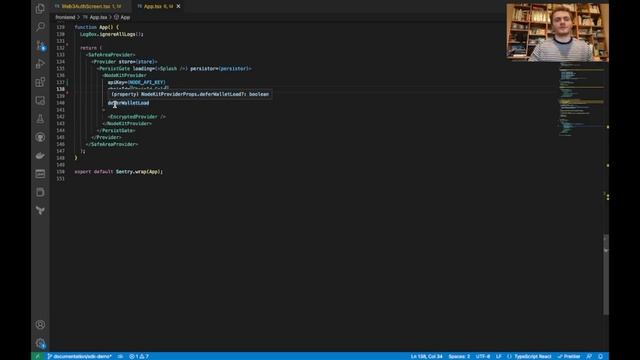The height and width of the screenshot is (360, 640).
Task: Open the card-shaped icon below the Docker icon
Action: pos(40,174)
